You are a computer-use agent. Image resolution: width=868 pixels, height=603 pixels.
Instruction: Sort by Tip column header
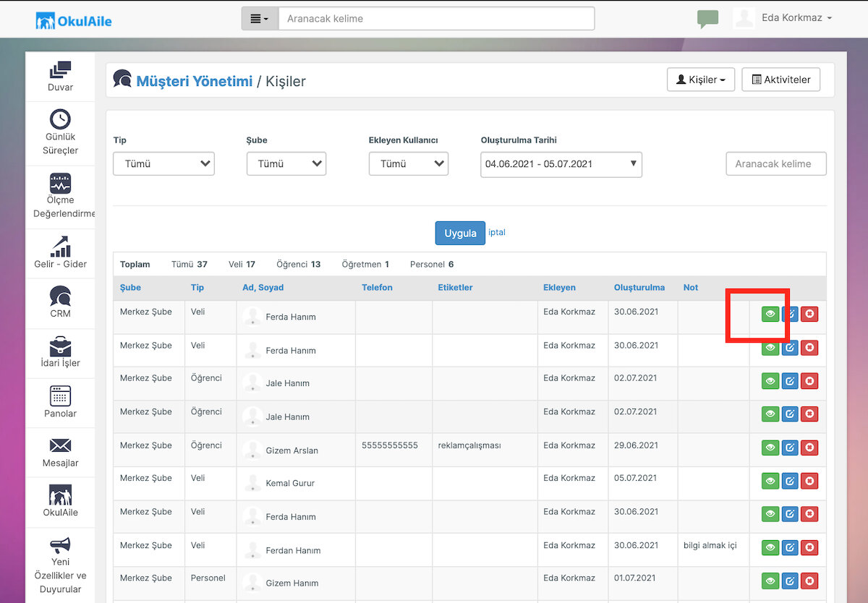pyautogui.click(x=197, y=287)
